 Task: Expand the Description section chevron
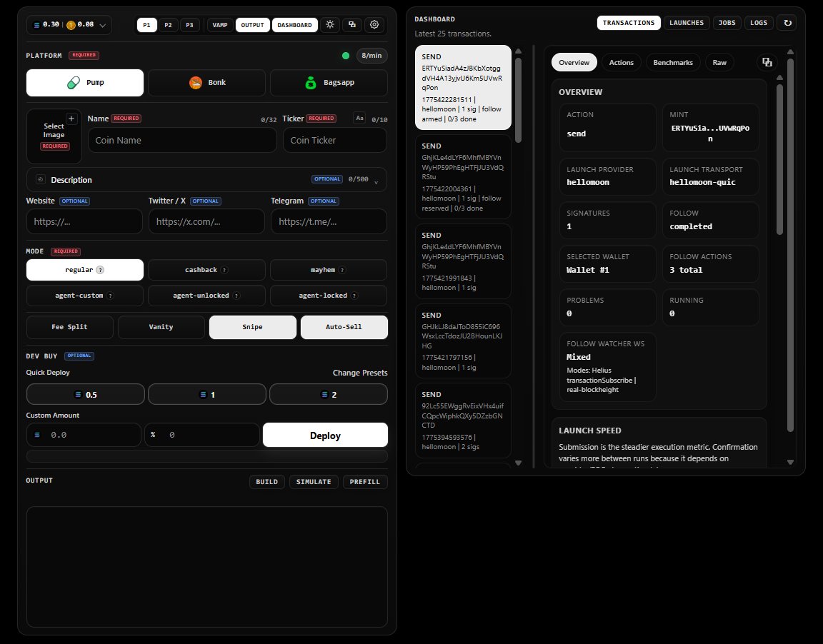376,181
